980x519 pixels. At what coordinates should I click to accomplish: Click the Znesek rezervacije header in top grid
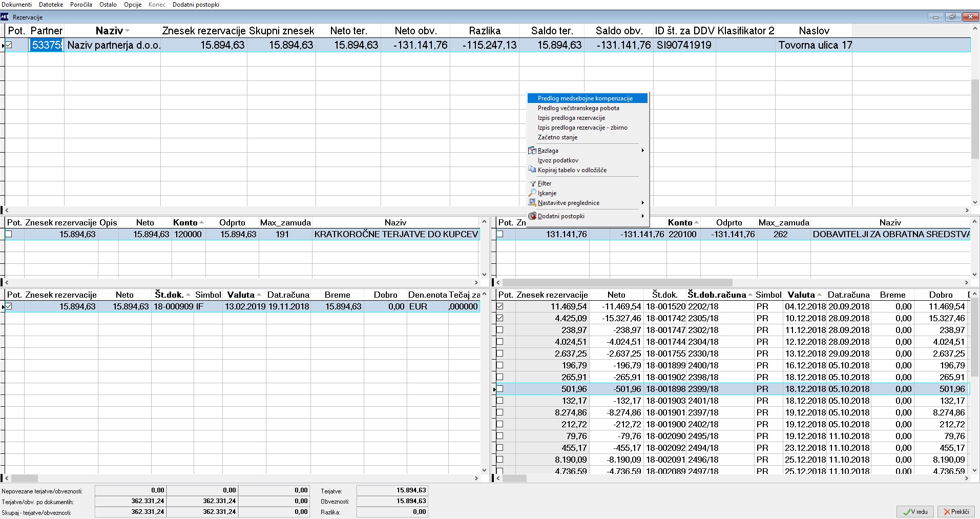click(x=204, y=31)
